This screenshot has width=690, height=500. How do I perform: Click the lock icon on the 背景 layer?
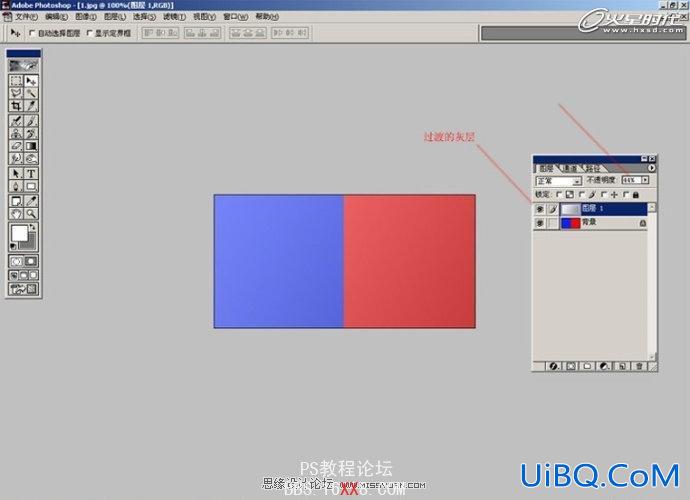642,223
